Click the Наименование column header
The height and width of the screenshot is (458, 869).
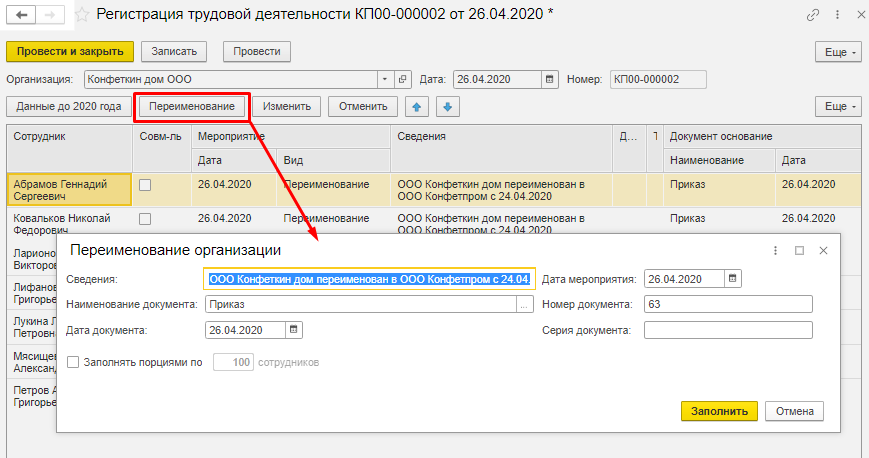[719, 160]
